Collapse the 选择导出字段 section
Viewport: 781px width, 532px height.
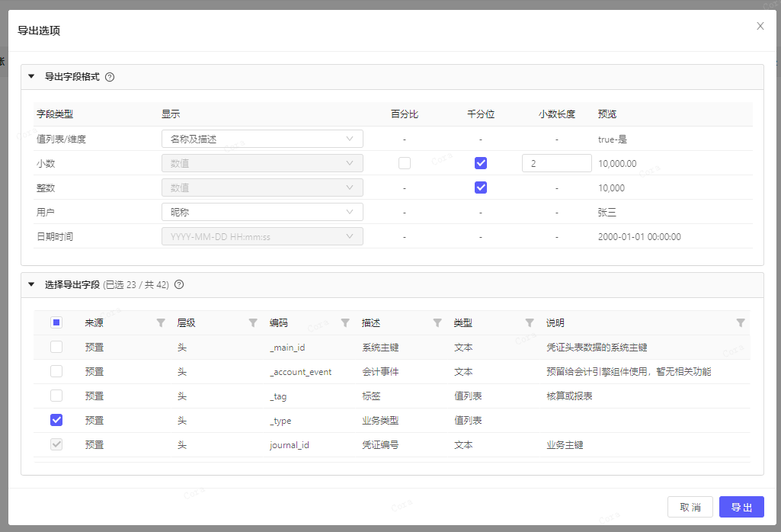pyautogui.click(x=31, y=284)
